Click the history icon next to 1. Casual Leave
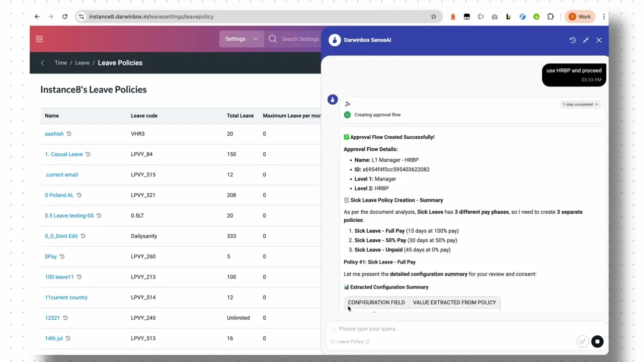The width and height of the screenshot is (644, 362). click(x=88, y=154)
